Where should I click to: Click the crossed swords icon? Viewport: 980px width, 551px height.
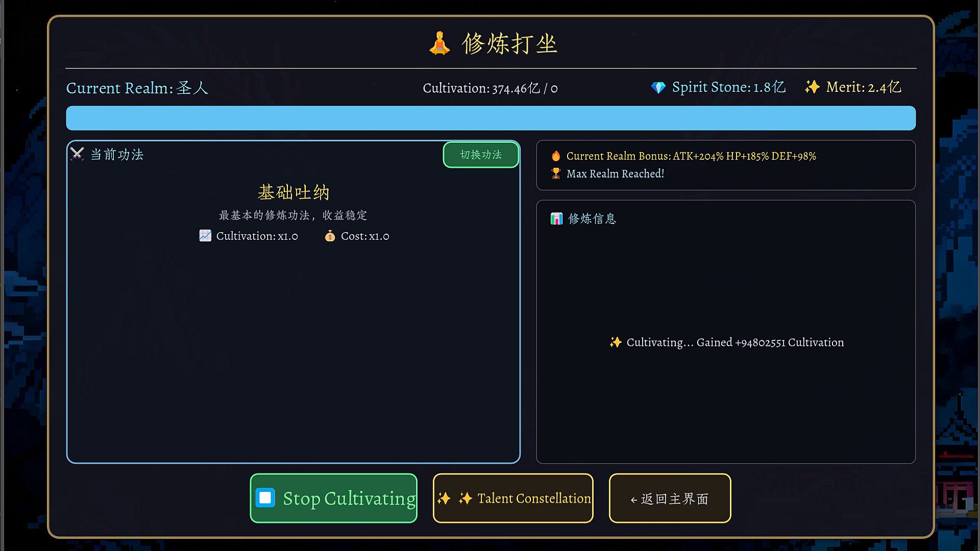click(77, 154)
